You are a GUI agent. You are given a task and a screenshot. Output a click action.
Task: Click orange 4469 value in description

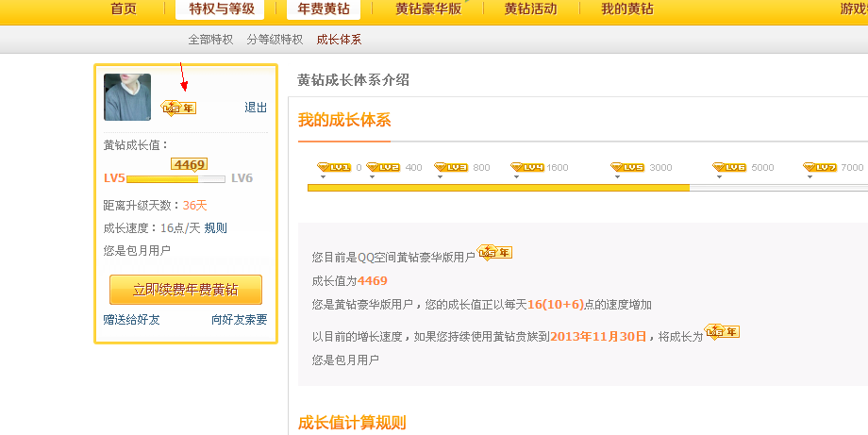click(x=373, y=281)
